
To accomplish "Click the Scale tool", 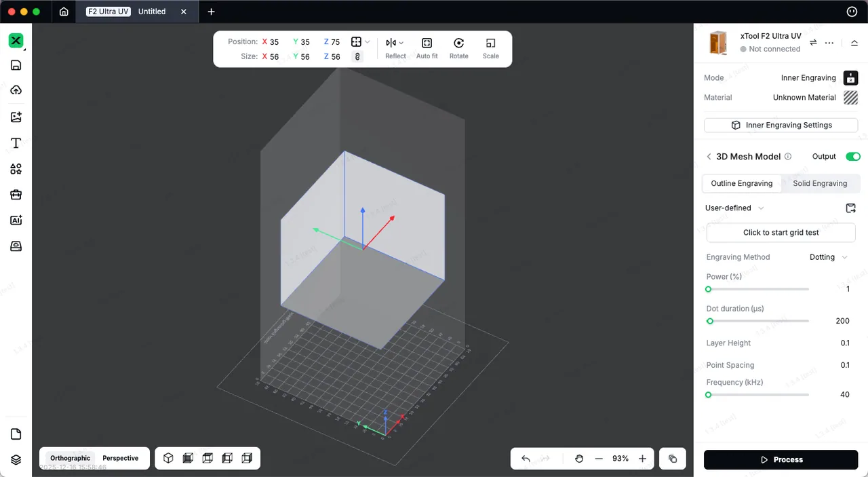I will pos(490,47).
